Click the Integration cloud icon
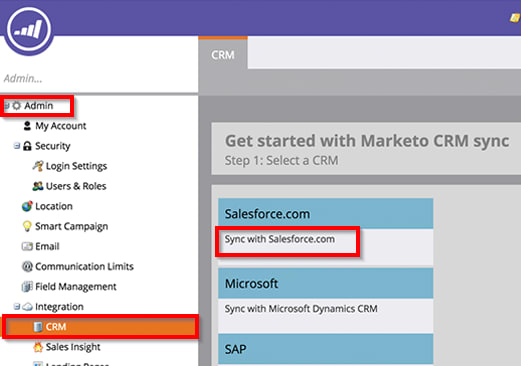Screen dimensions: 521x366 (27, 307)
